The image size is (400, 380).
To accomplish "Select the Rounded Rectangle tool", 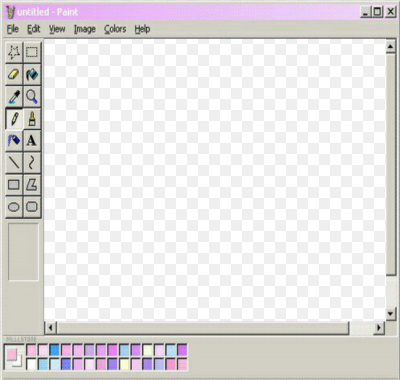I will click(32, 207).
